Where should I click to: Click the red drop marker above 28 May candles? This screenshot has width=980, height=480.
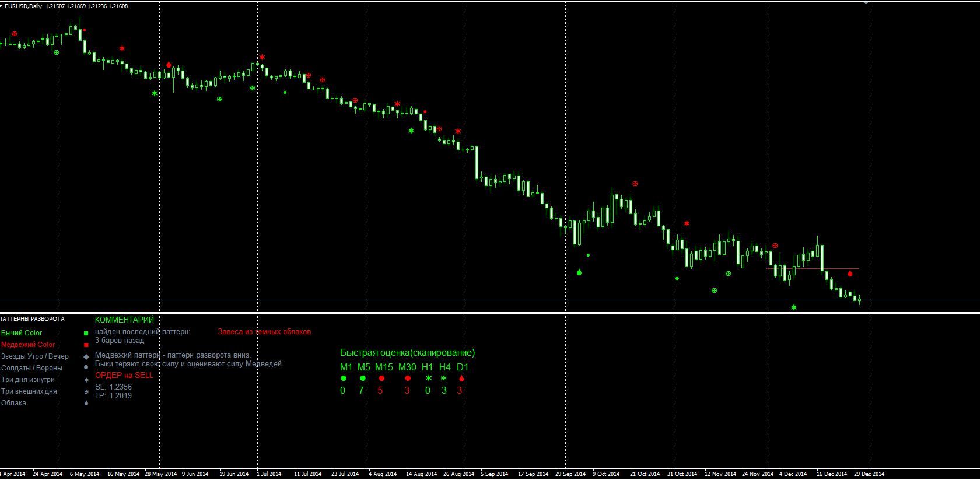pos(169,64)
